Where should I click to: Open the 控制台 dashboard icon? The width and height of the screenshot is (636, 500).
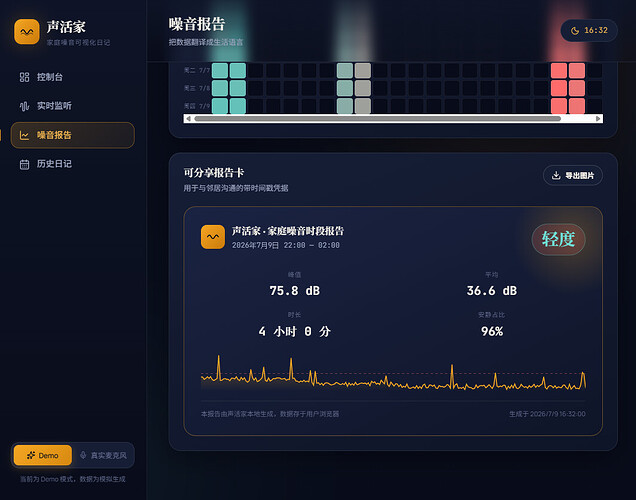24,77
